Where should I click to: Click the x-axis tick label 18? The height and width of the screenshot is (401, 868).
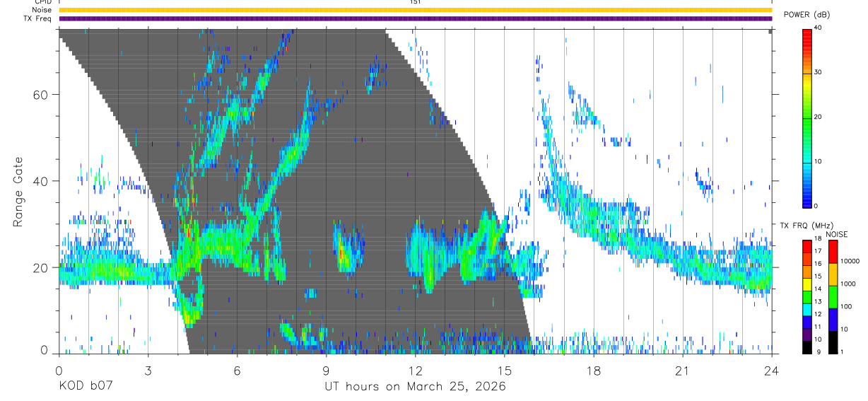[x=594, y=370]
